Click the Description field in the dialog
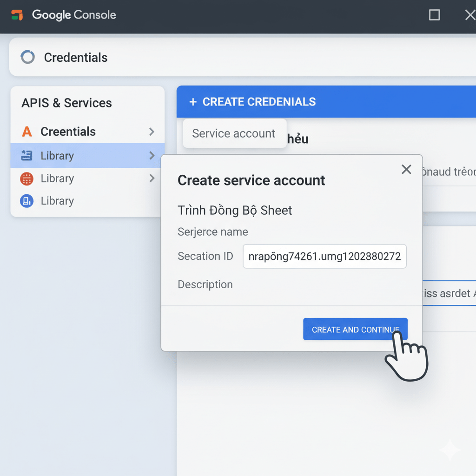This screenshot has width=476, height=476. (205, 284)
